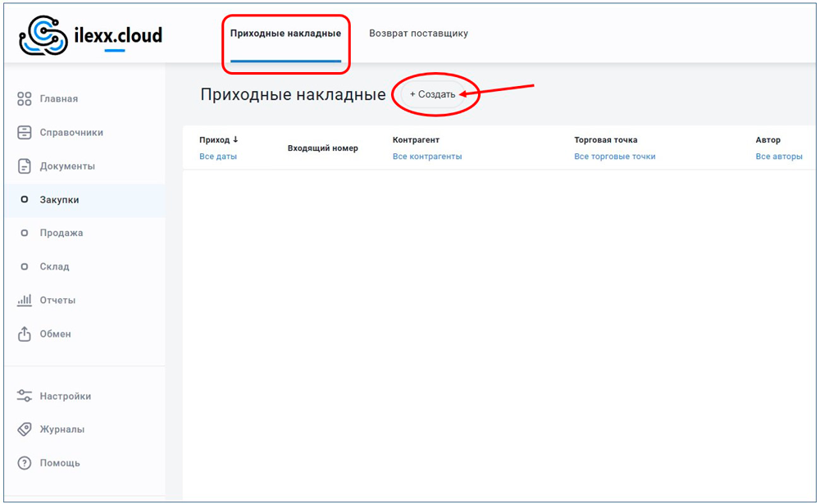The width and height of the screenshot is (820, 504).
Task: Click the Помощь question mark icon
Action: pyautogui.click(x=25, y=463)
